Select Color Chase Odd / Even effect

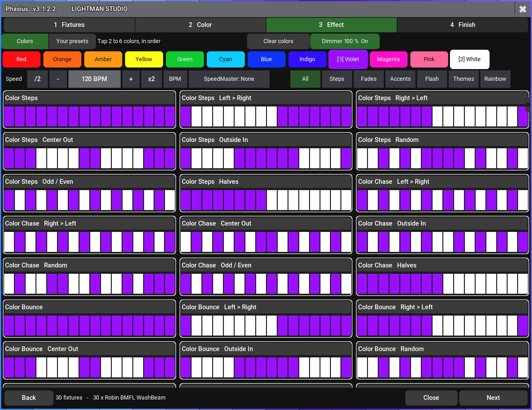click(266, 277)
